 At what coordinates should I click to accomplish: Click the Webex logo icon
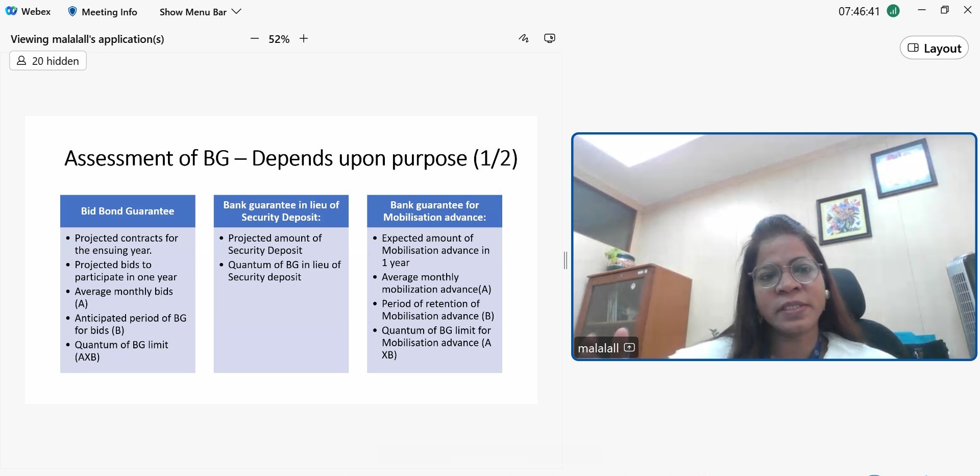(x=11, y=11)
